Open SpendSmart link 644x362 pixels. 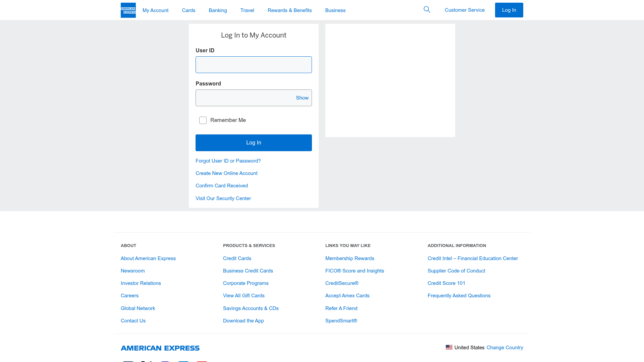pyautogui.click(x=341, y=321)
